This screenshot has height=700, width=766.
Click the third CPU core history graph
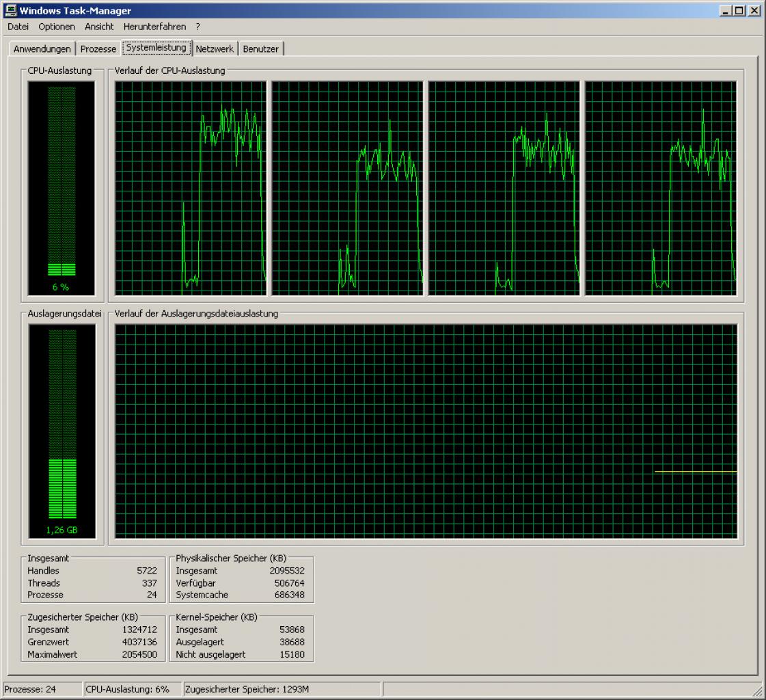click(504, 188)
